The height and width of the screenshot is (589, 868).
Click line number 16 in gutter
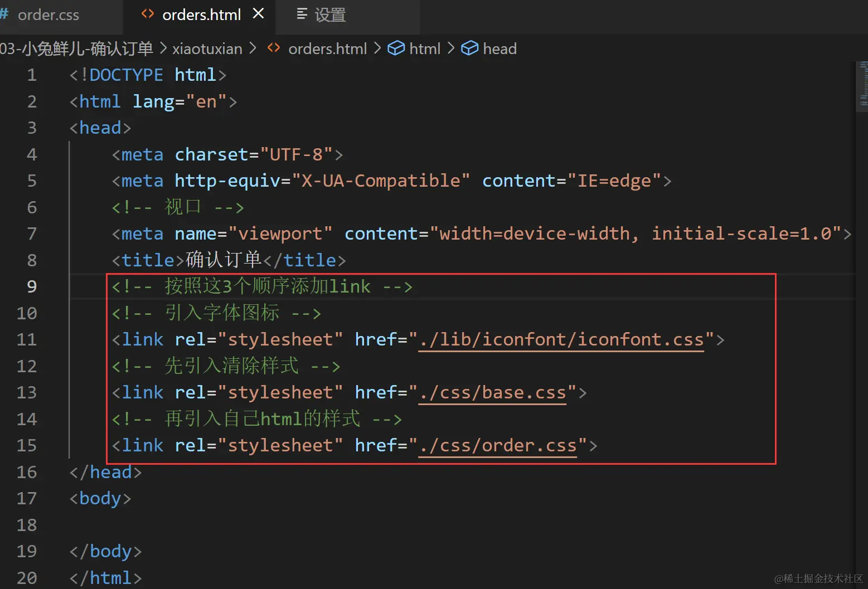pos(27,472)
